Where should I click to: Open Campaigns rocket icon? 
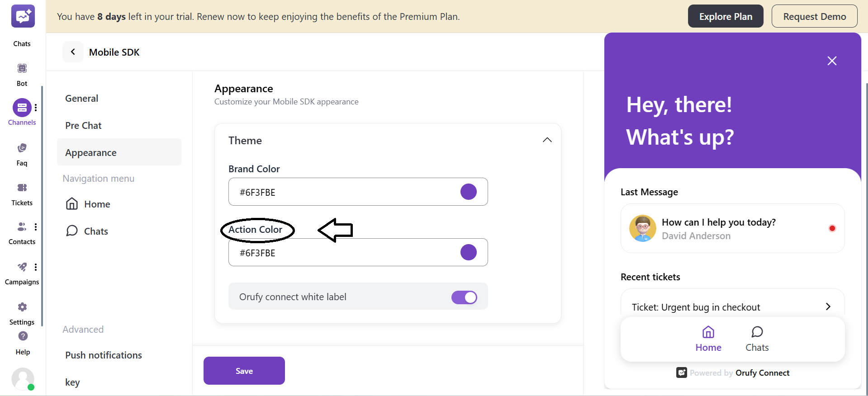[x=22, y=267]
